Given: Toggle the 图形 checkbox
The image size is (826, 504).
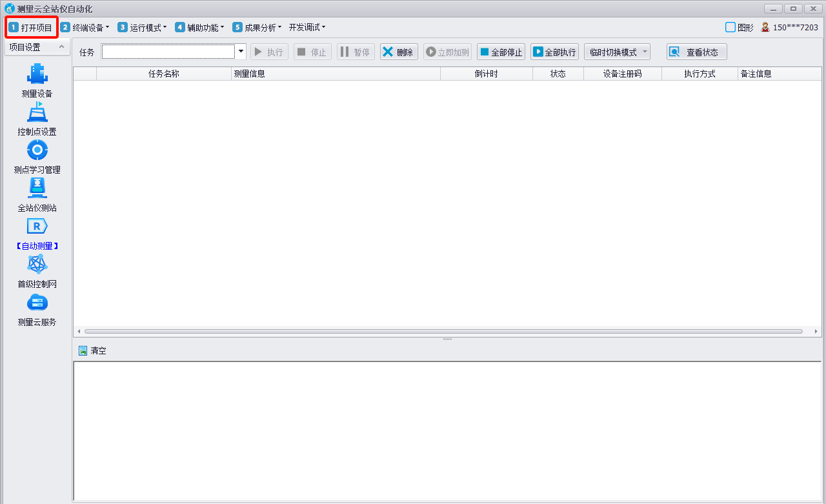Looking at the screenshot, I should click(x=730, y=27).
